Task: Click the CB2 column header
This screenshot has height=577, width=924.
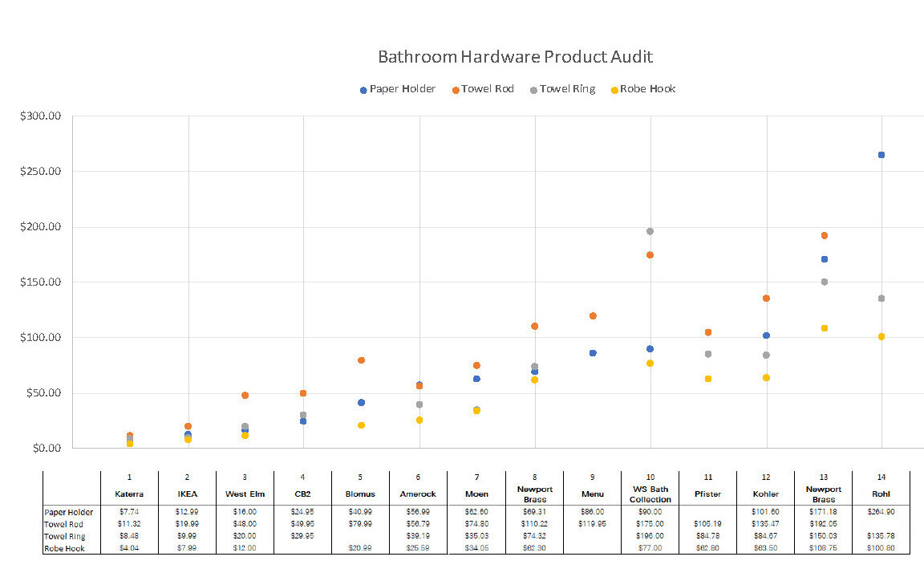Action: pos(302,494)
